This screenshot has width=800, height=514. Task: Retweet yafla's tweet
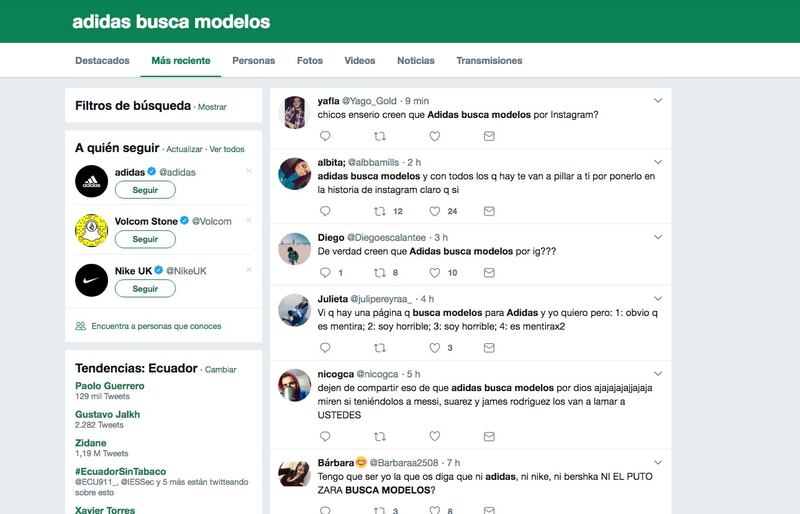[380, 136]
